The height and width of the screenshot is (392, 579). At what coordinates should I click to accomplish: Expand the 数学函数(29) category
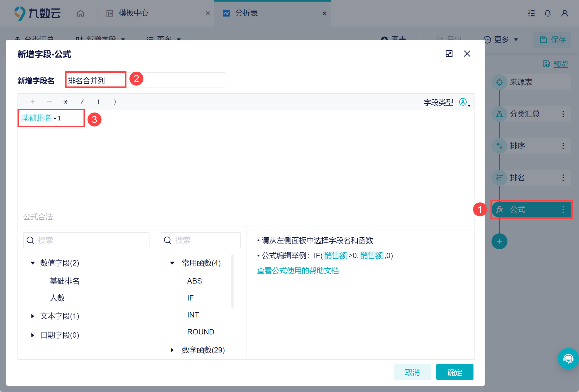(x=172, y=350)
